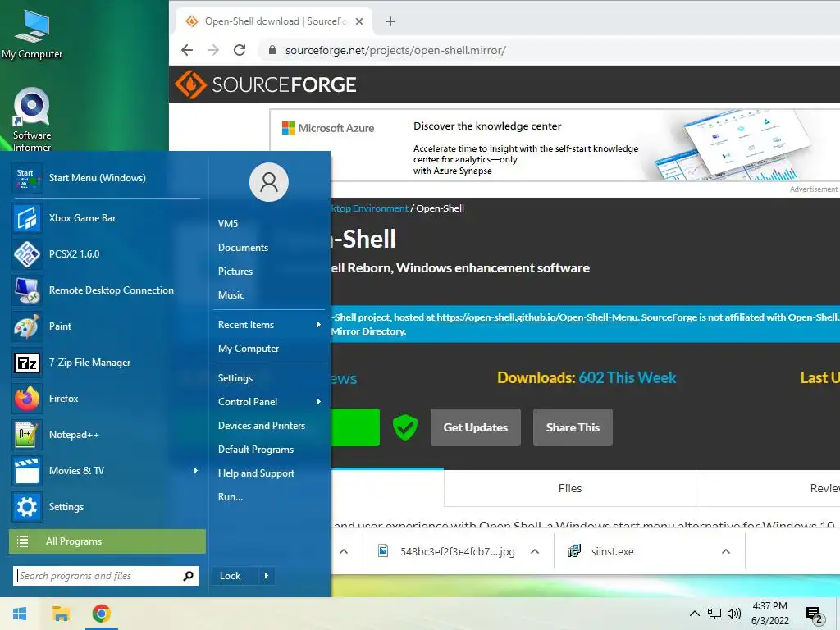Expand the Recent Items submenu
840x630 pixels.
tap(319, 325)
